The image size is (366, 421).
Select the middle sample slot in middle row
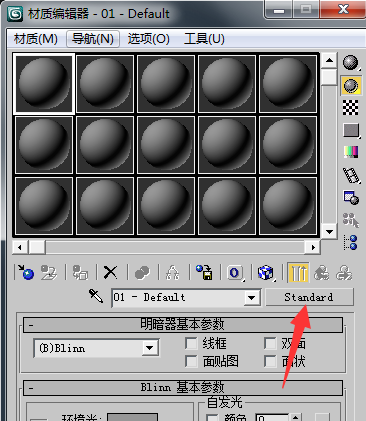click(x=166, y=145)
